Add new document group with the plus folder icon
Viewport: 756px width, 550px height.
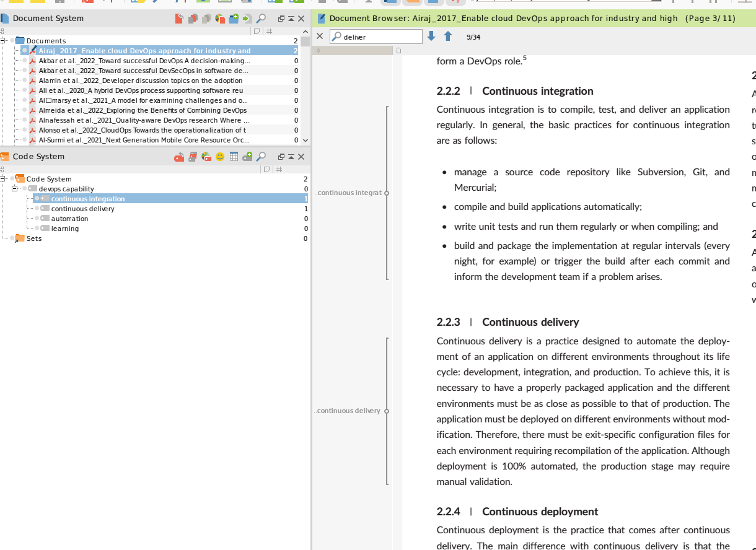(234, 19)
